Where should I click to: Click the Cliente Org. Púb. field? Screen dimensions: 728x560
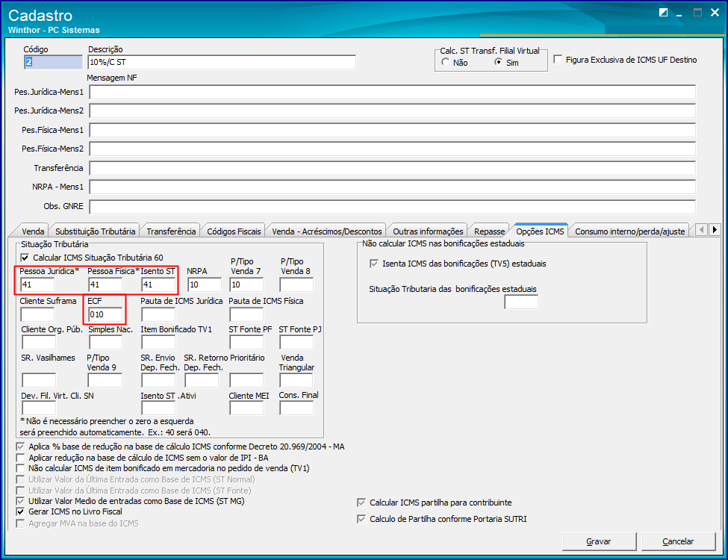[x=39, y=342]
